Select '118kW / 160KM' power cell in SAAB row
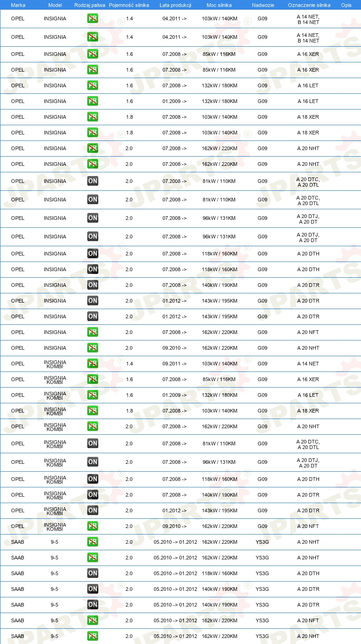The width and height of the screenshot is (361, 644). (x=220, y=573)
